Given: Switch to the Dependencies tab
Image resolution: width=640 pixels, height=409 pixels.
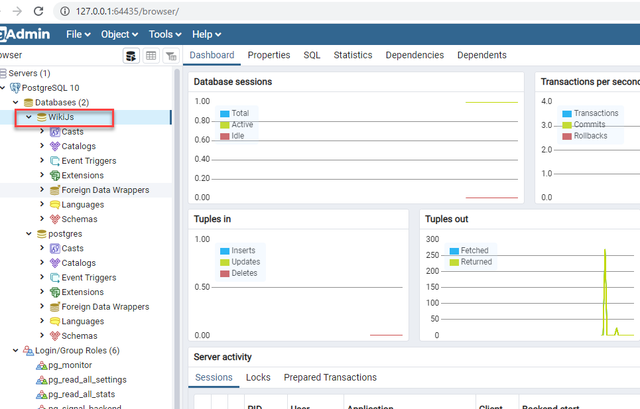Looking at the screenshot, I should tap(415, 55).
